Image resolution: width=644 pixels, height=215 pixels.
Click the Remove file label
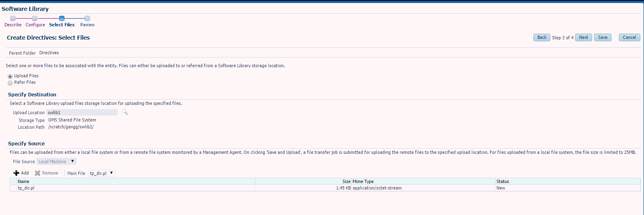50,173
